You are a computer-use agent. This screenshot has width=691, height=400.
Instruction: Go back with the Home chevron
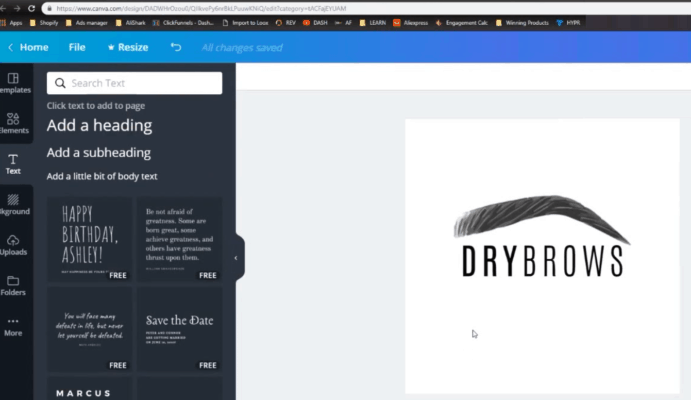click(x=11, y=47)
